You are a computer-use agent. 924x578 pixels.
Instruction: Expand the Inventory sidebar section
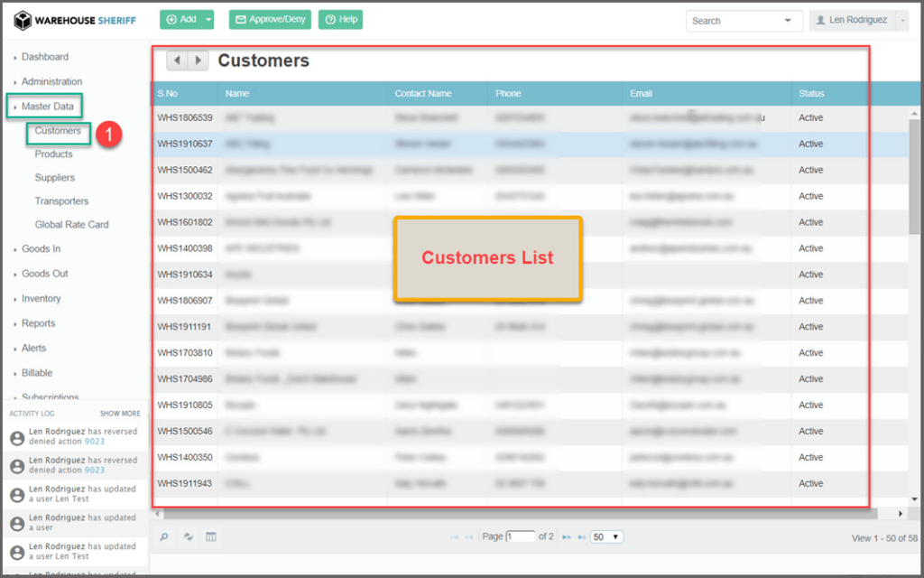click(x=41, y=299)
